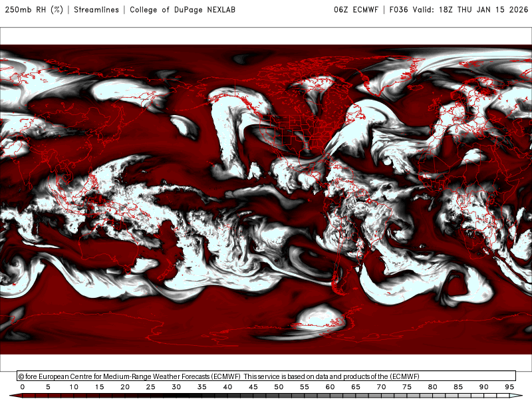Click the '250mb RH (%)' title text
This screenshot has width=532, height=399.
tap(34, 9)
